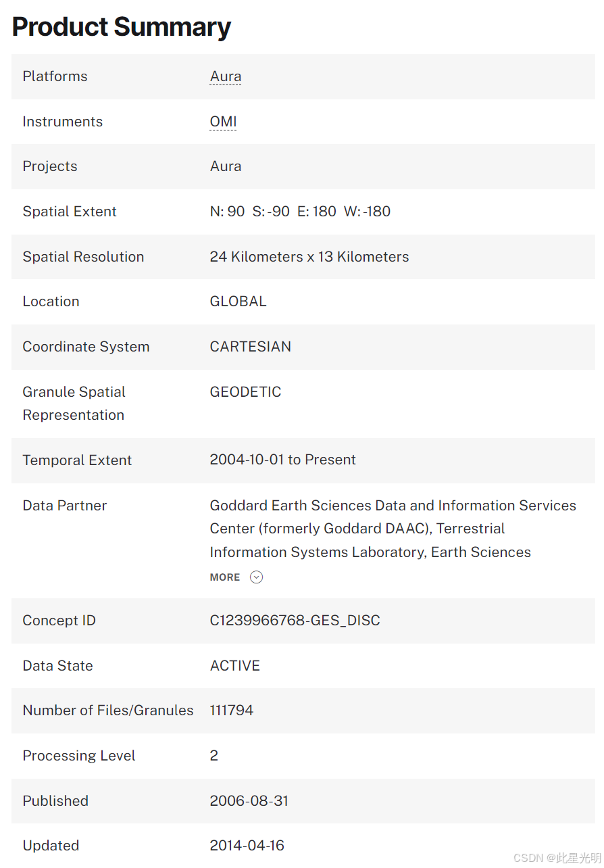Click the Published date 2006-08-31
This screenshot has width=604, height=868.
(249, 801)
